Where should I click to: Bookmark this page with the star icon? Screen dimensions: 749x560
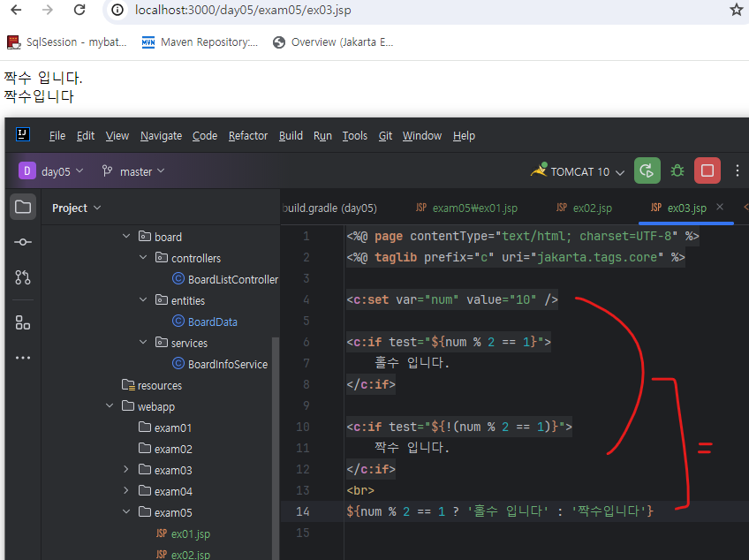(x=737, y=10)
